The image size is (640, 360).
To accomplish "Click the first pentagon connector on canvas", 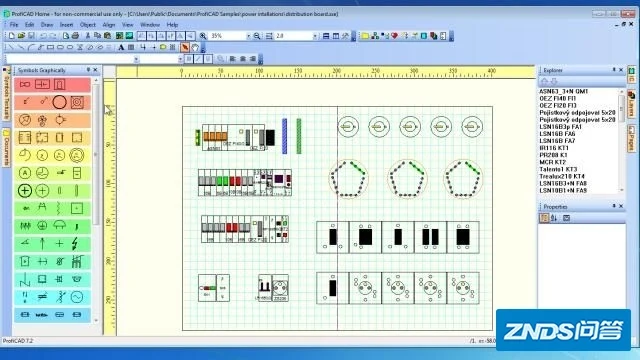I will pos(348,179).
